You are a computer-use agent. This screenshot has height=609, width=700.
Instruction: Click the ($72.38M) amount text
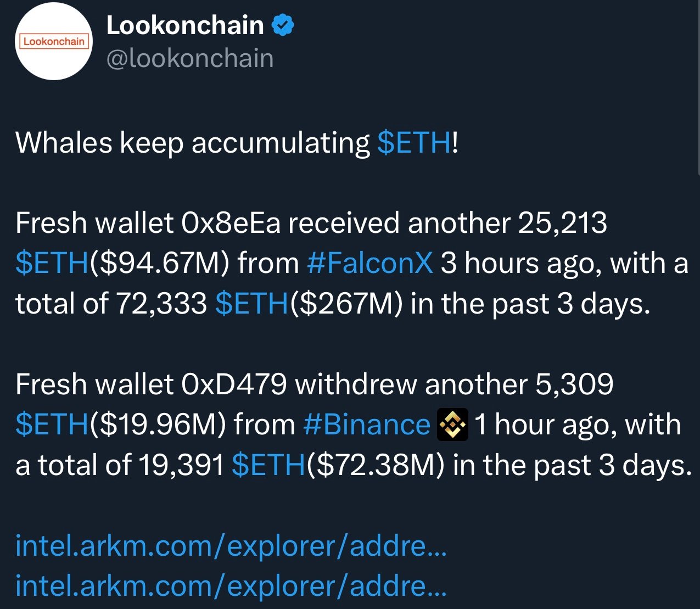click(376, 465)
